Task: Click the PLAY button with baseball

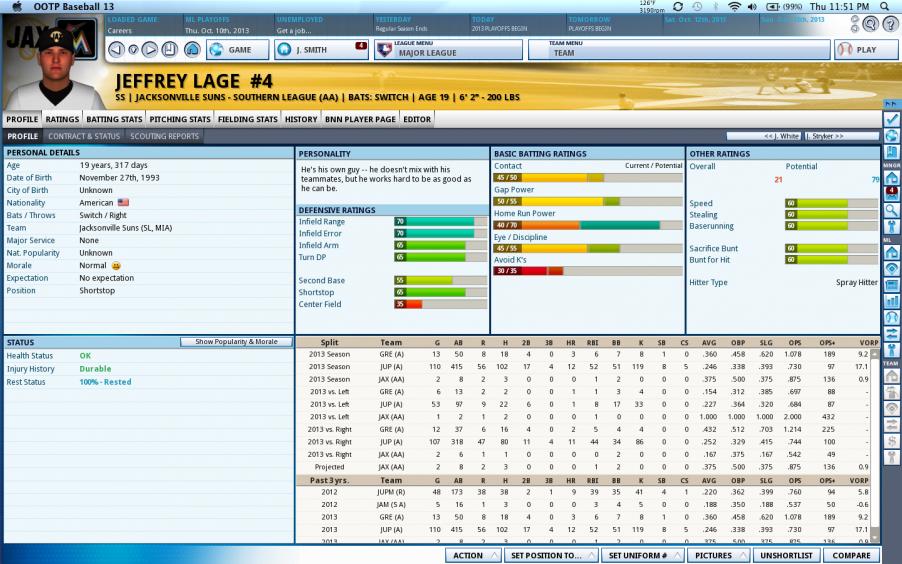Action: point(866,49)
